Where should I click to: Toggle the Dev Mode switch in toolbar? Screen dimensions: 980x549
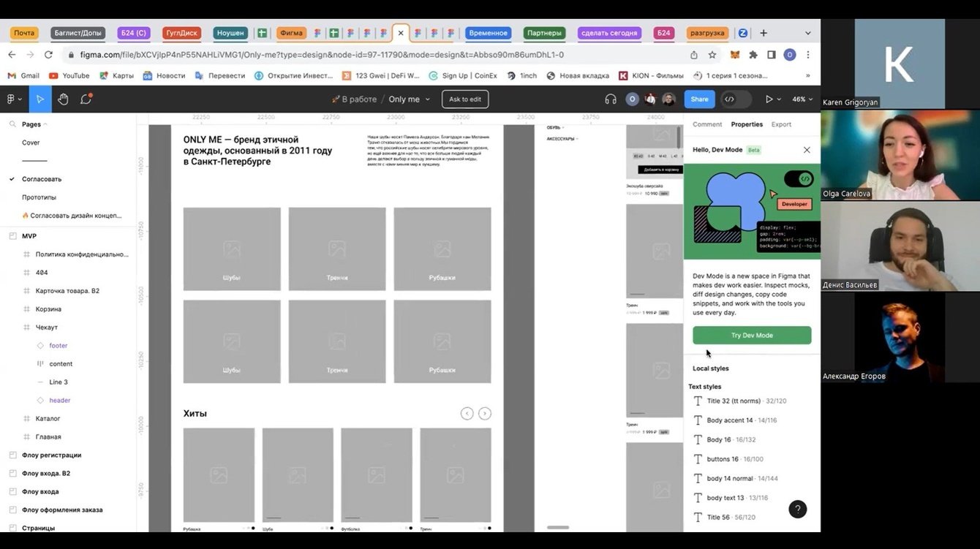(736, 99)
